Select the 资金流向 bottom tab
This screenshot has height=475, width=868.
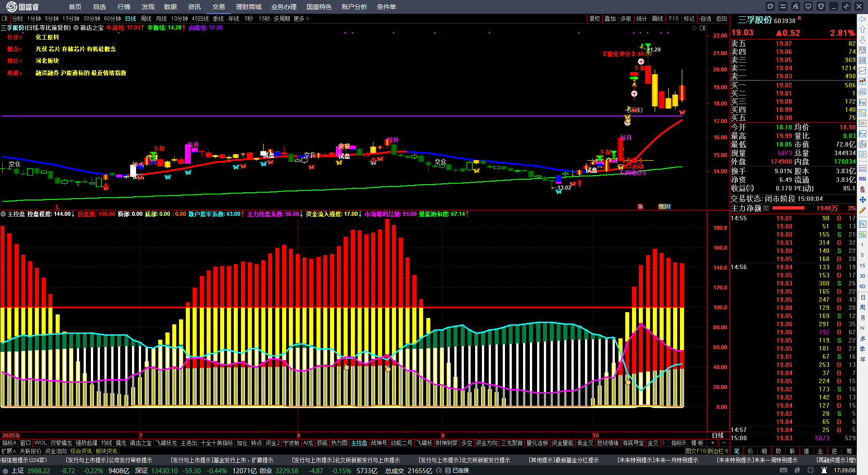[56, 451]
